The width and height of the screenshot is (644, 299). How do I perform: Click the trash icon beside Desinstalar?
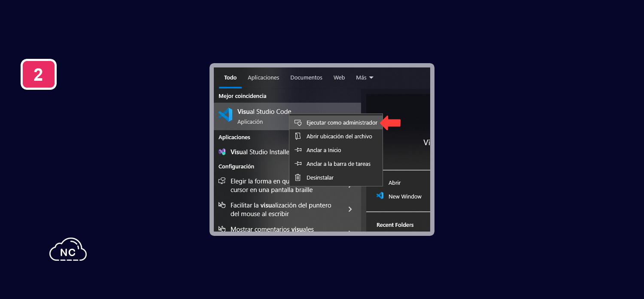tap(298, 177)
